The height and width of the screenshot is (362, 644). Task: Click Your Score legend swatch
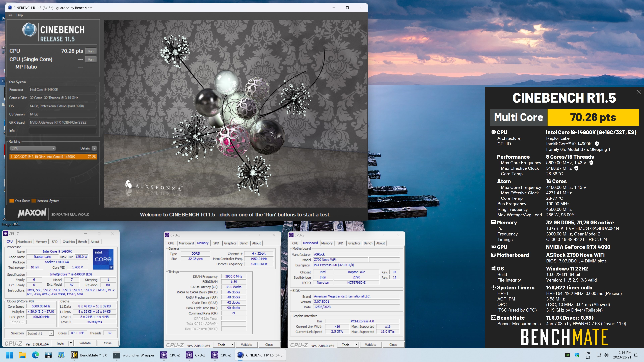pyautogui.click(x=12, y=201)
